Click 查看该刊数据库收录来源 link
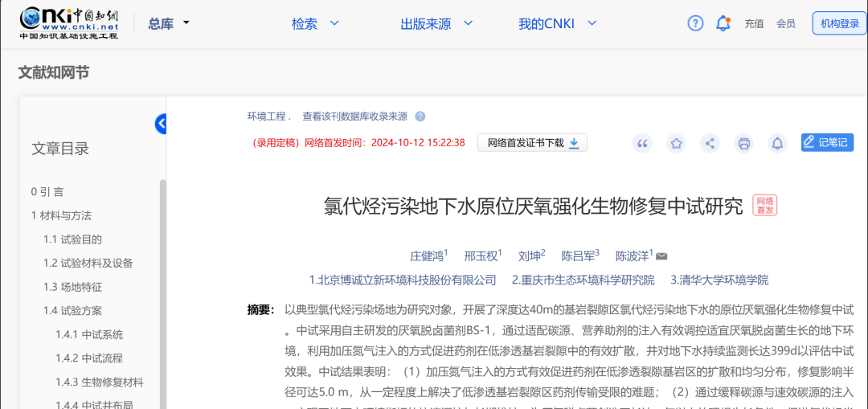This screenshot has height=409, width=868. [354, 117]
